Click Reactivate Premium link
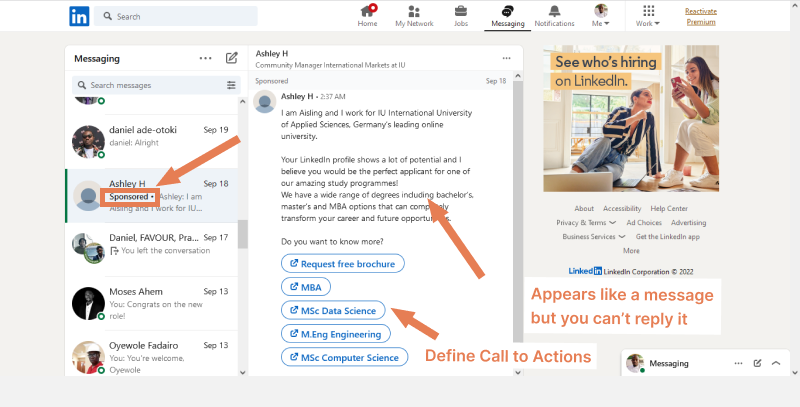800x407 pixels. 701,16
